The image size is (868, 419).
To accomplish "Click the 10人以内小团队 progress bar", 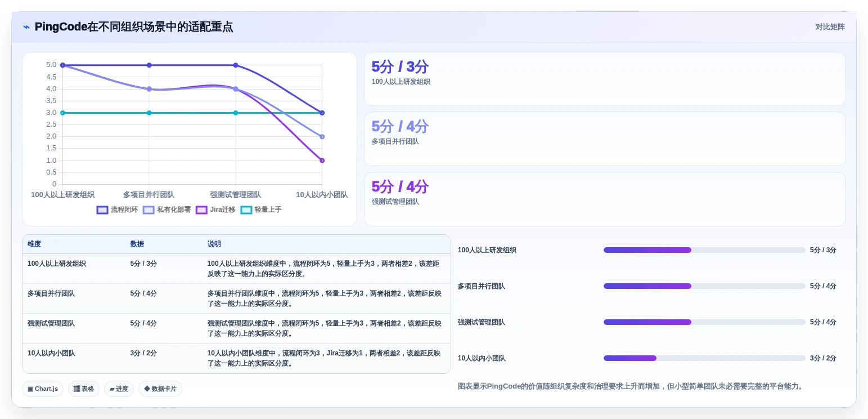I will [x=704, y=358].
